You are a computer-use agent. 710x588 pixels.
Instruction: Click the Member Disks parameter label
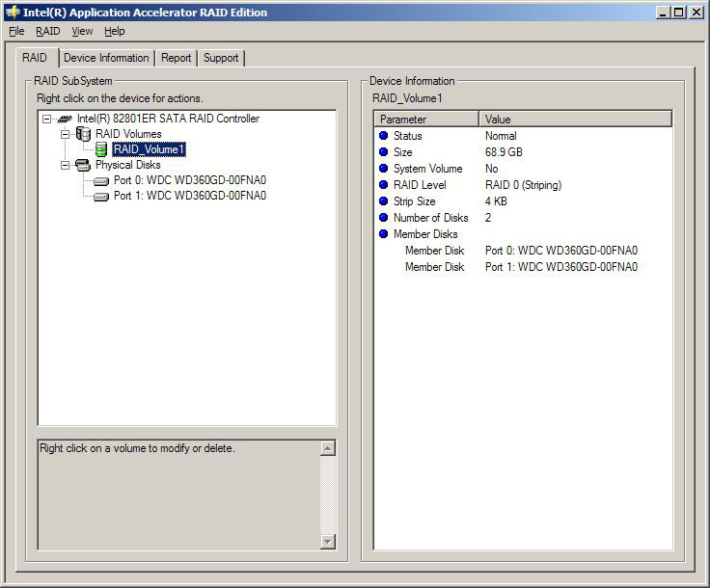425,234
